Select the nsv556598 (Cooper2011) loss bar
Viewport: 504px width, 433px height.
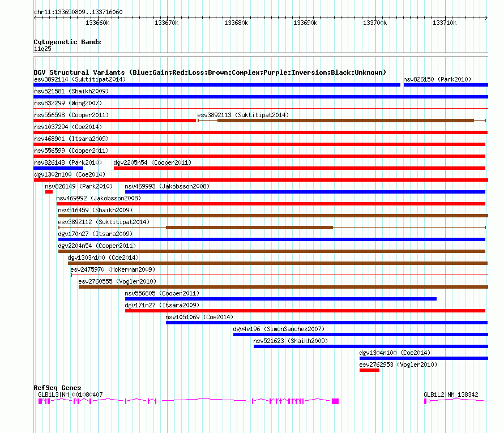[115, 121]
